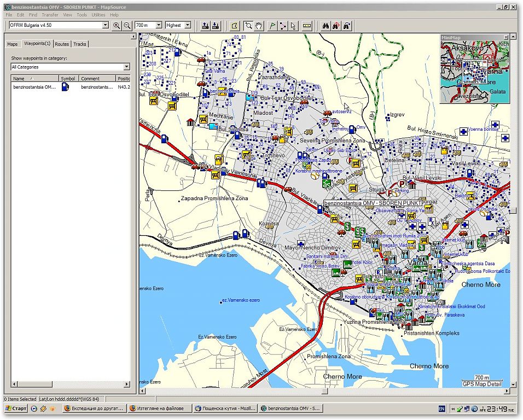Image resolution: width=523 pixels, height=420 pixels.
Task: Click the Find Places binoculars icon
Action: point(325,25)
